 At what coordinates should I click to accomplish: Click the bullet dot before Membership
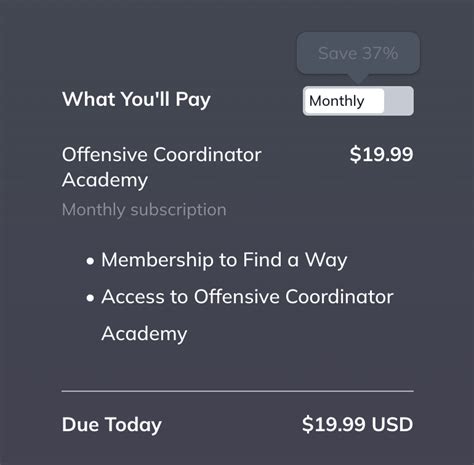coord(90,261)
